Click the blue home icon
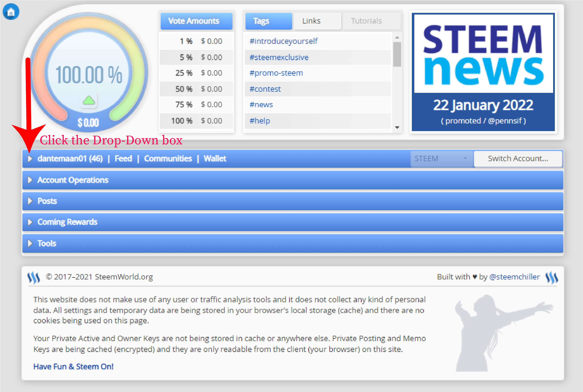The width and height of the screenshot is (583, 392). pos(11,11)
